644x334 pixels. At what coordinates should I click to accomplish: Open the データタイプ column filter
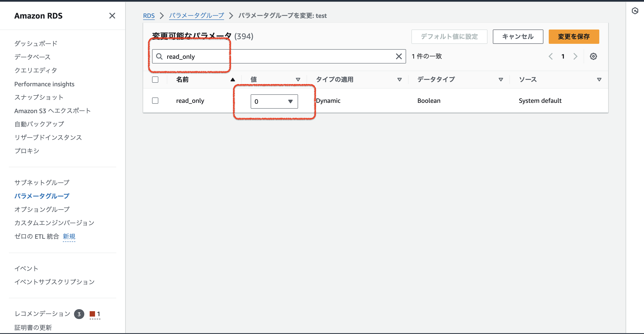click(501, 80)
